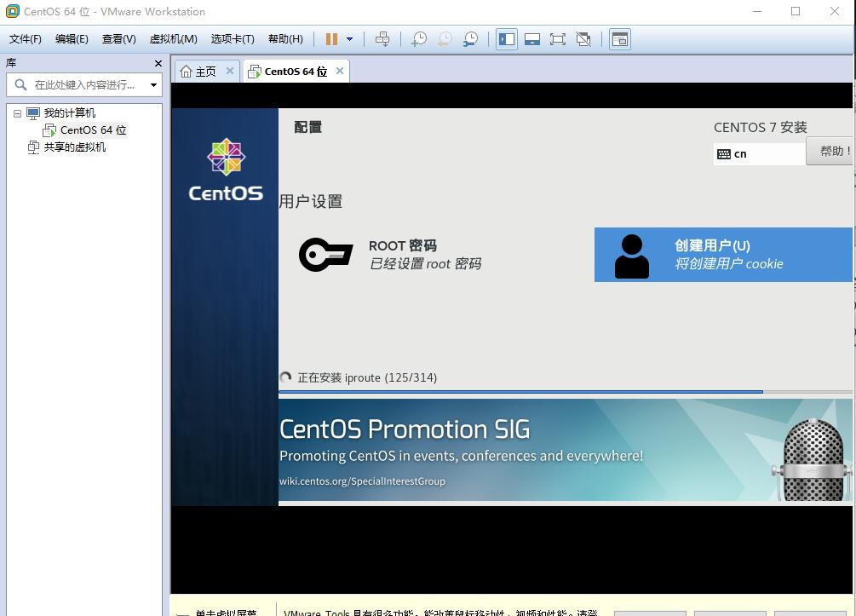Open the library search dropdown arrow

[153, 84]
